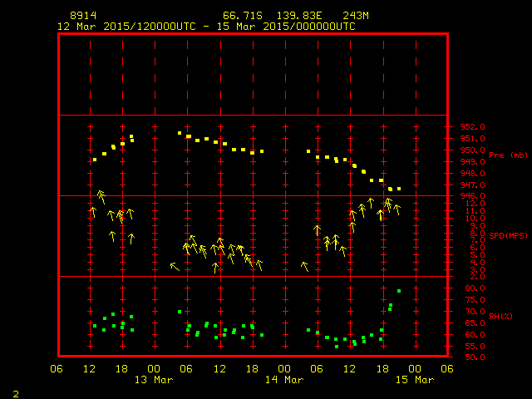Viewport: 532px width, 399px height.
Task: Select the 946.0 pressure tick label
Action: tap(473, 196)
